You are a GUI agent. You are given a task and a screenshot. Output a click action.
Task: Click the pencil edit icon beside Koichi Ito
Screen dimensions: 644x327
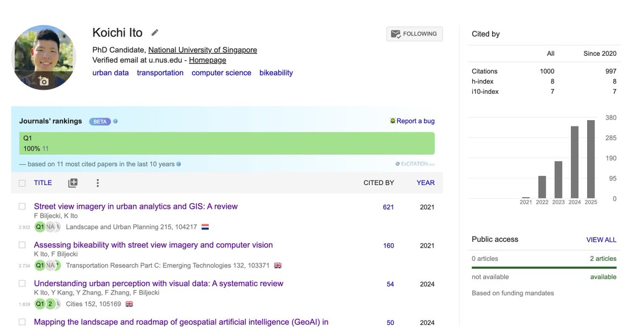[x=155, y=33]
